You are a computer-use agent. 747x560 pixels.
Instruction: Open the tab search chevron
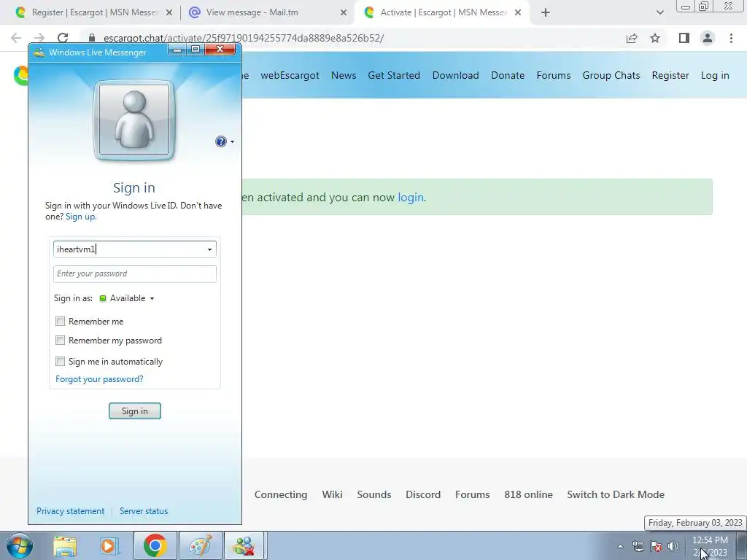pyautogui.click(x=659, y=13)
